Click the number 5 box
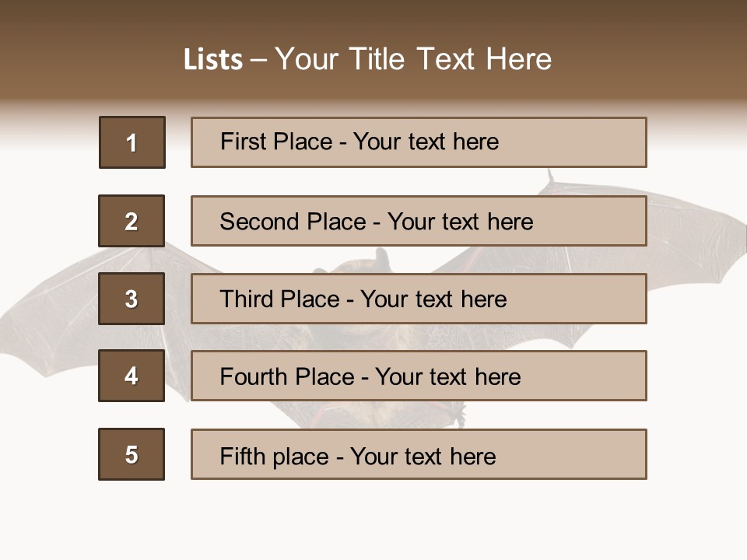 point(132,454)
